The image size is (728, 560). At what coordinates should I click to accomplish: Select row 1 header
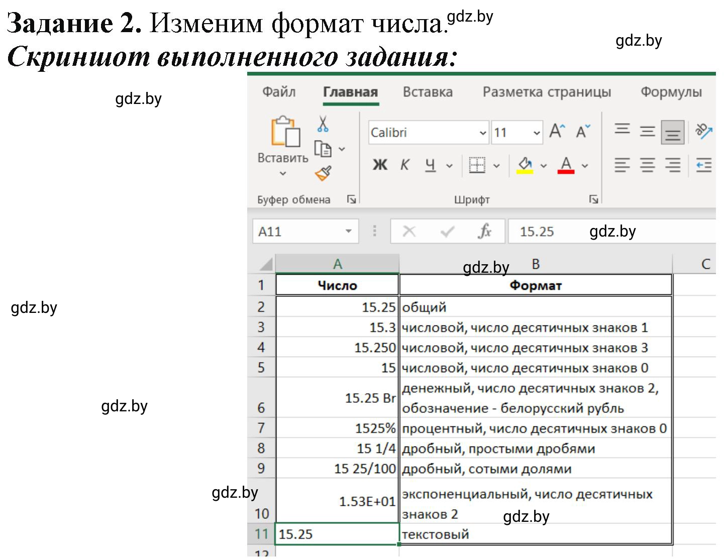point(261,285)
